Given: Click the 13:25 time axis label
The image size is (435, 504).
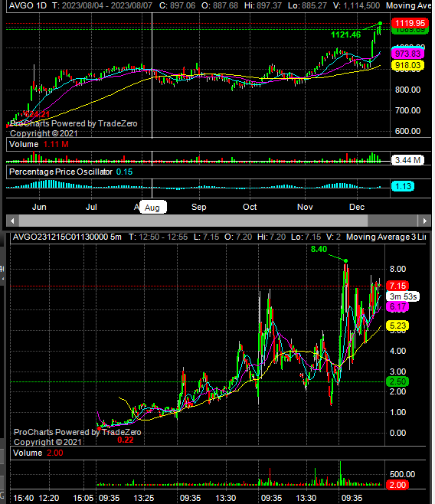Looking at the screenshot, I should (144, 498).
